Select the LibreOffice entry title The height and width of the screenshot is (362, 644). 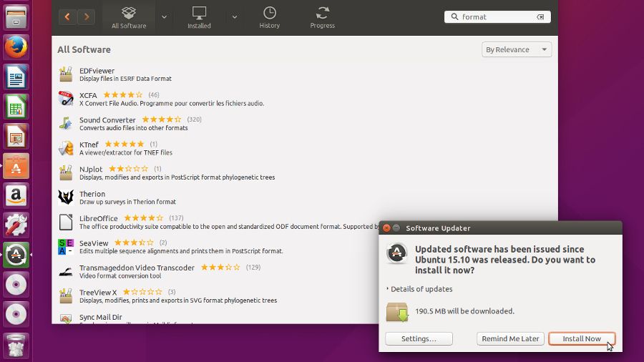(98, 218)
